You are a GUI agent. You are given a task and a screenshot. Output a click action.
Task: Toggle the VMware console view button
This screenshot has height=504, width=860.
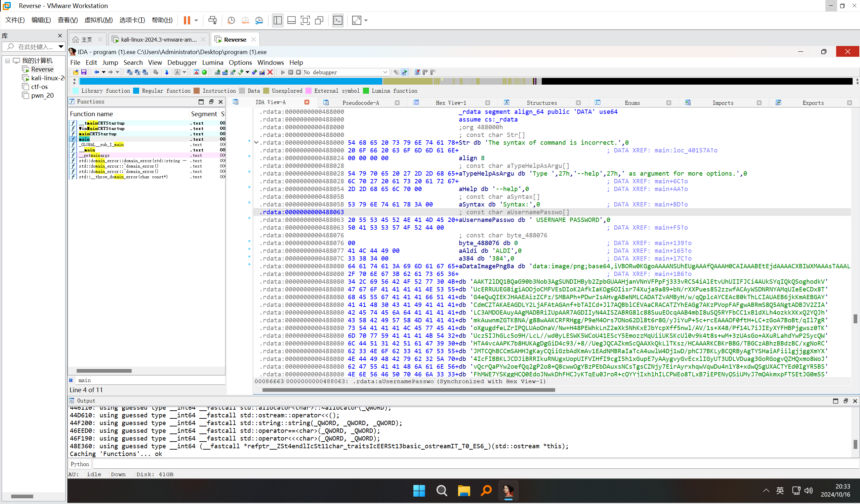point(338,20)
